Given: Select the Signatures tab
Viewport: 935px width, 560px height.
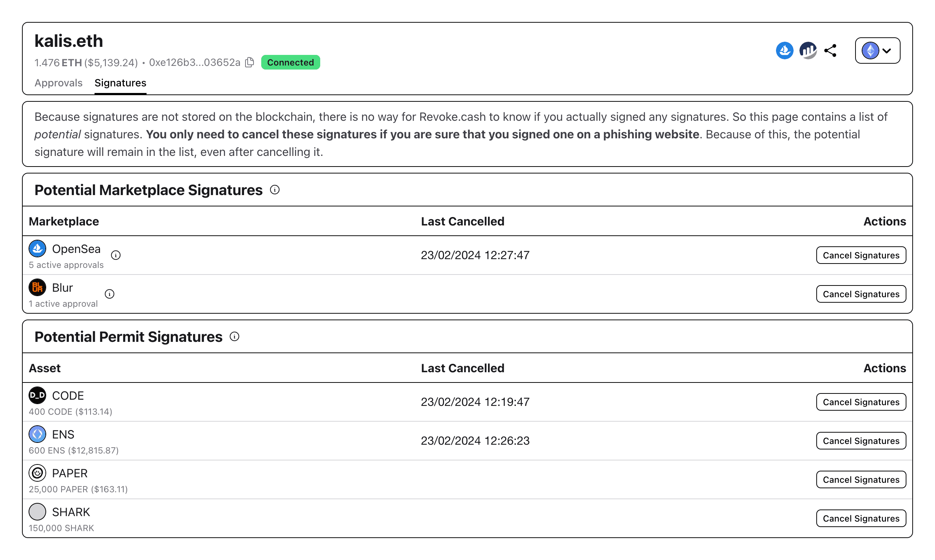Looking at the screenshot, I should [x=120, y=83].
